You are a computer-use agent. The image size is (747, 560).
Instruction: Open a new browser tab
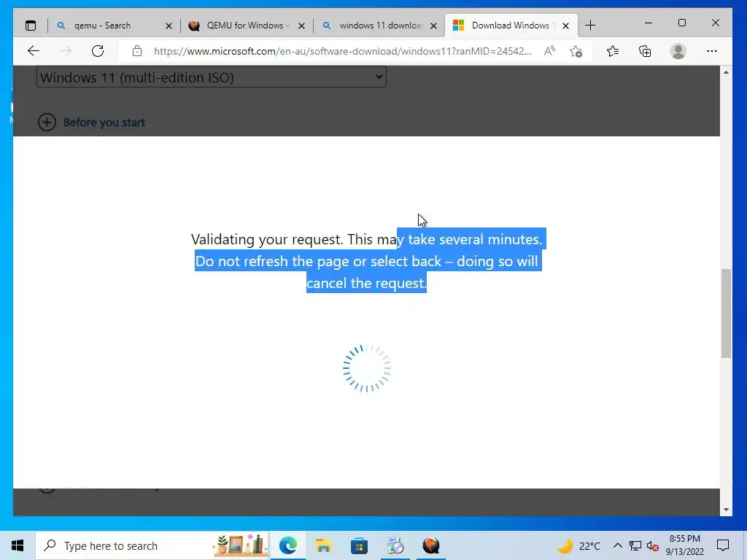(590, 26)
